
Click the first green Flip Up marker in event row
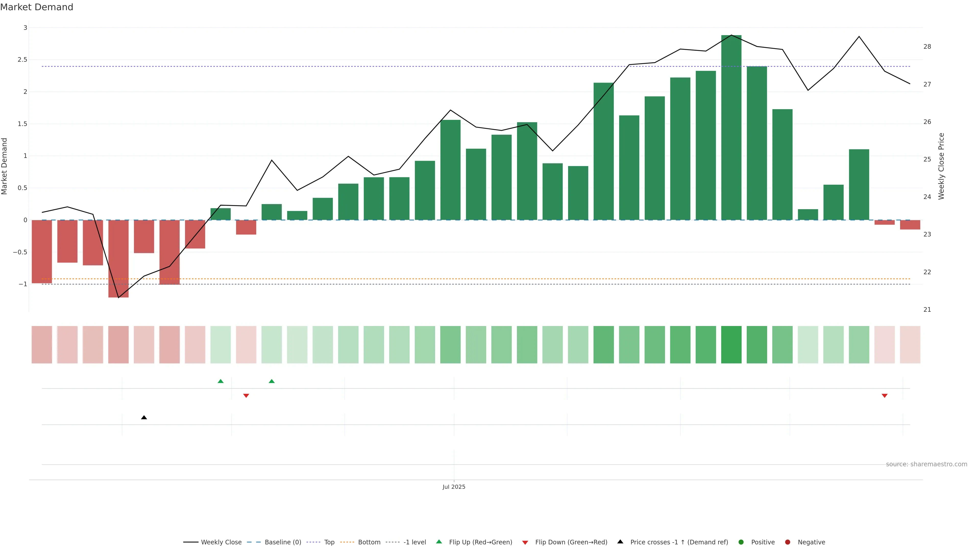[x=221, y=381]
